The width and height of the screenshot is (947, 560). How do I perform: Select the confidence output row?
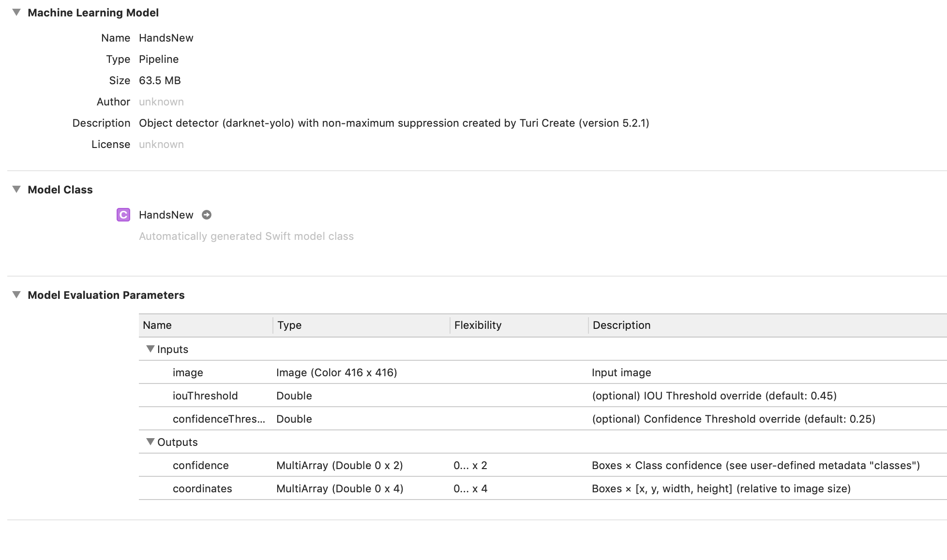tap(200, 465)
